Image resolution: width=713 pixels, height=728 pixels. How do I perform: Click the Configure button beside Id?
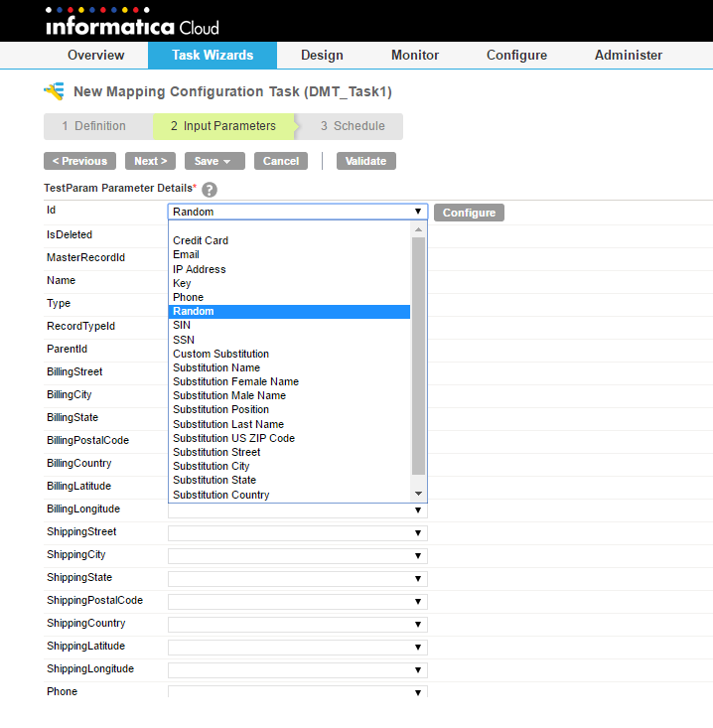[469, 213]
